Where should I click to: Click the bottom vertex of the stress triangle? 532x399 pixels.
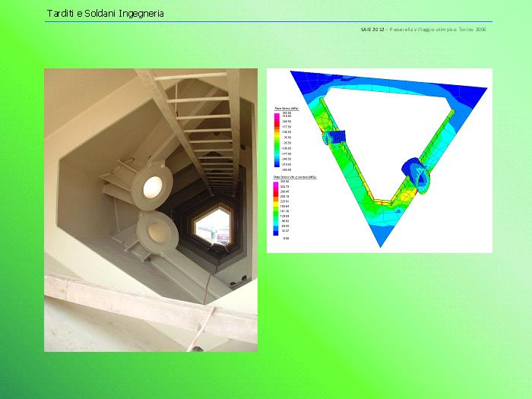380,242
